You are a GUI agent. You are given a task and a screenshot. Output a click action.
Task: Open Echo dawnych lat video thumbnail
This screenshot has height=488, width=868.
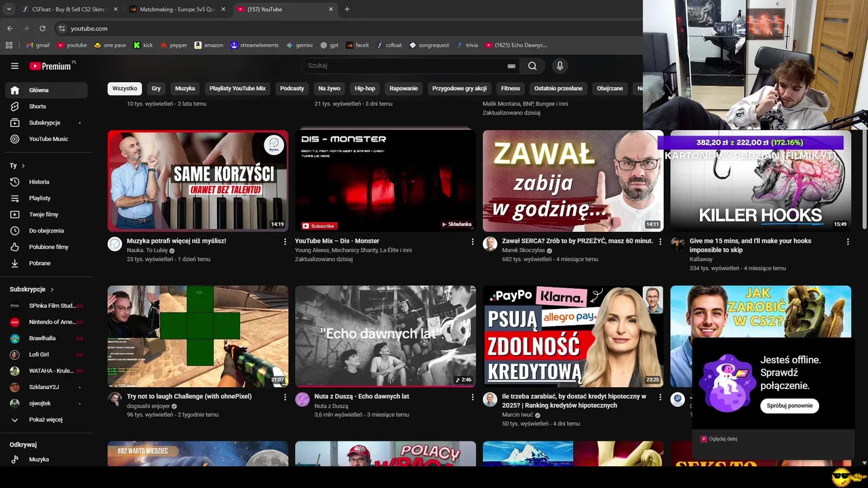385,336
